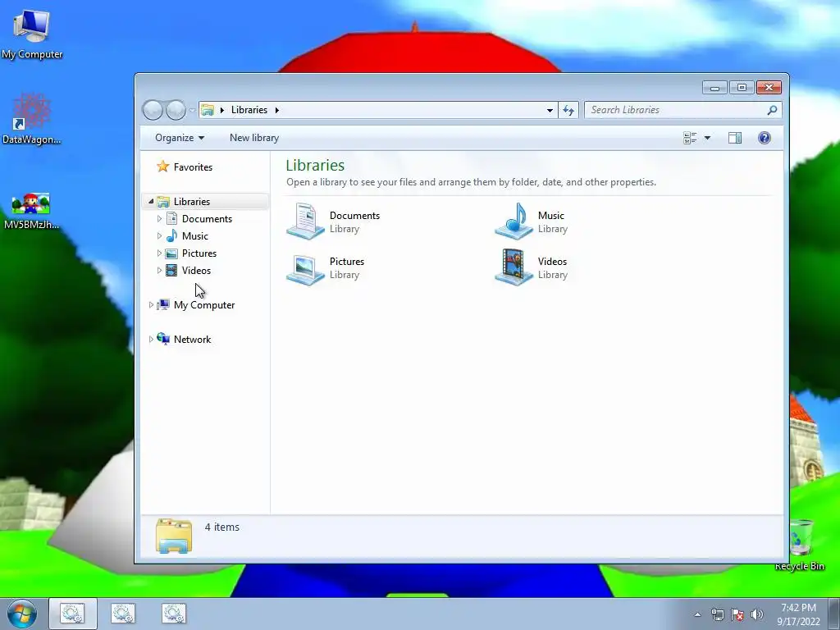This screenshot has width=840, height=630.
Task: Open My Computer desktop icon
Action: [32, 34]
